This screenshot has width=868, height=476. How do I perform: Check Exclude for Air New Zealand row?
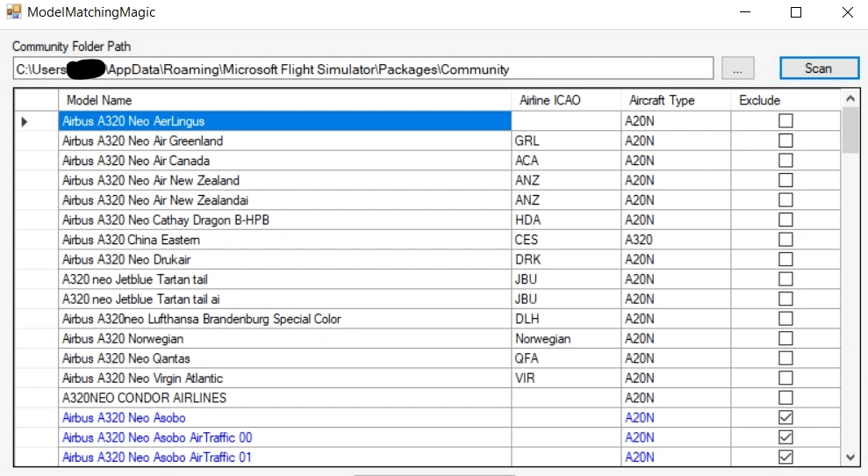(786, 180)
